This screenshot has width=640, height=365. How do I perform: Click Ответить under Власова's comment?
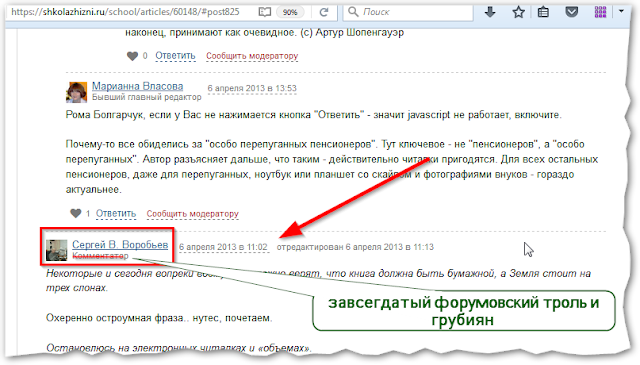pos(116,214)
